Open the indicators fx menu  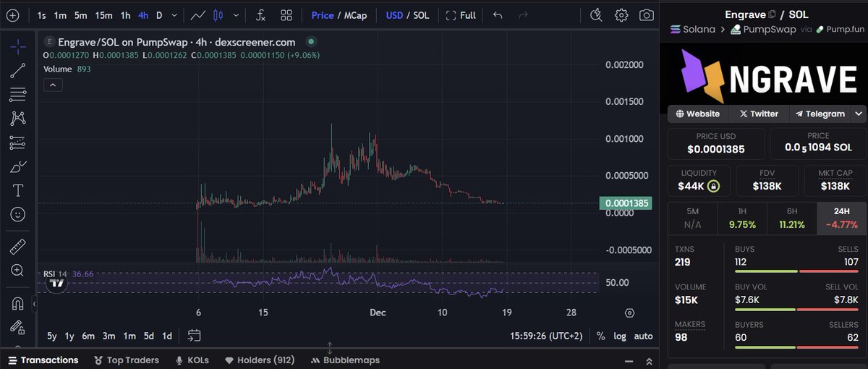click(260, 15)
